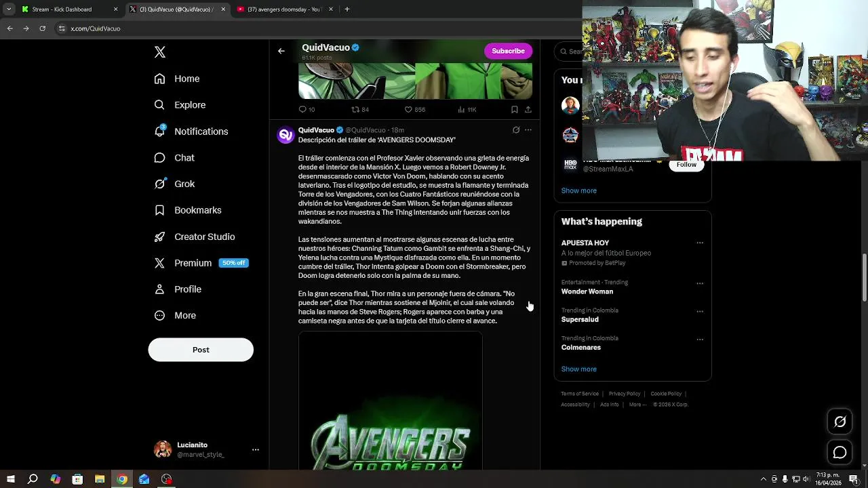Click the white Post button

pos(201,350)
